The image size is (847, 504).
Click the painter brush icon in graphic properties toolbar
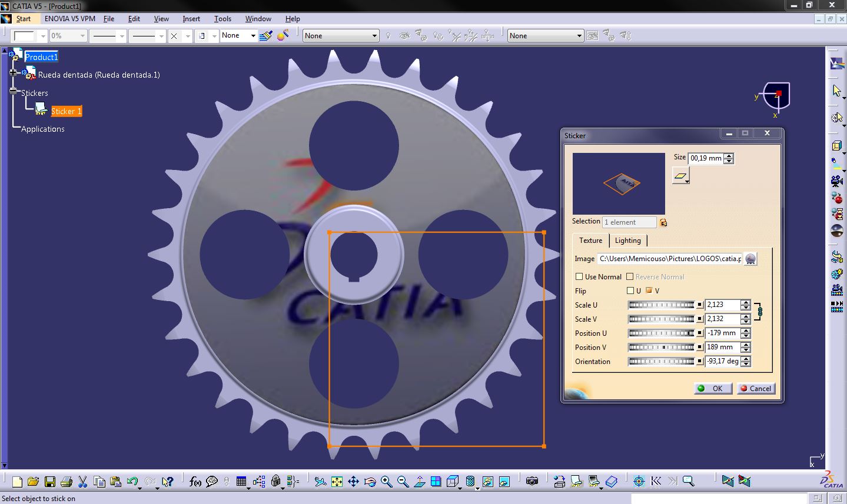click(x=265, y=36)
